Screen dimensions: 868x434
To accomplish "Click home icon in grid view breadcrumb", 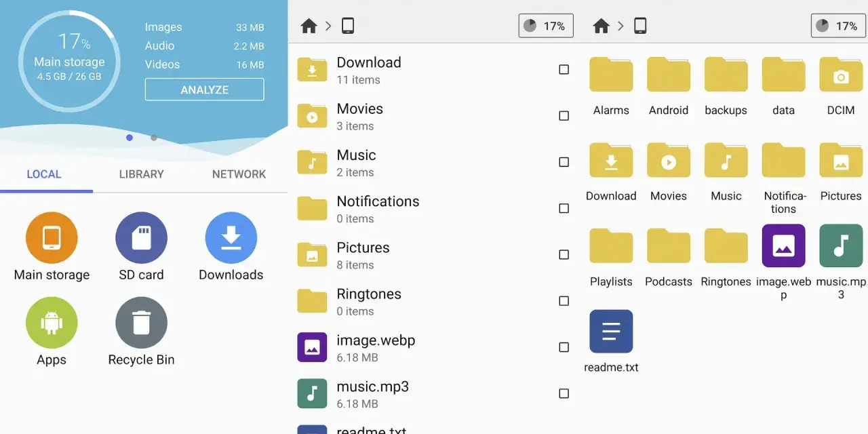I will (601, 26).
